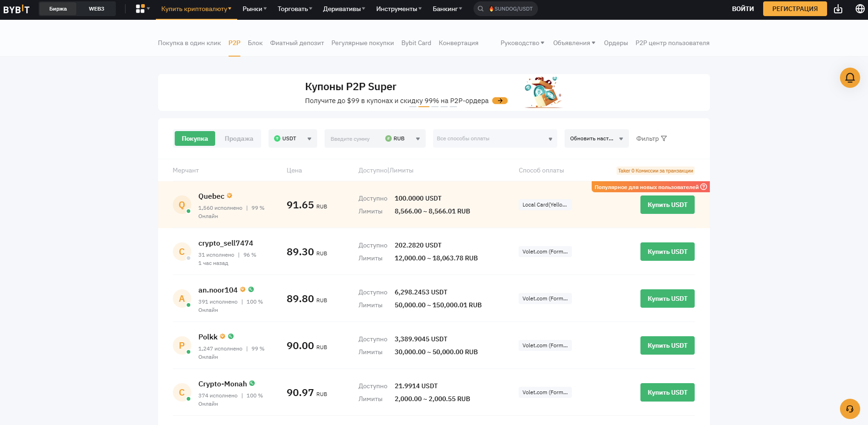Open the Bybit Card tab
Viewport: 868px width, 425px height.
416,43
